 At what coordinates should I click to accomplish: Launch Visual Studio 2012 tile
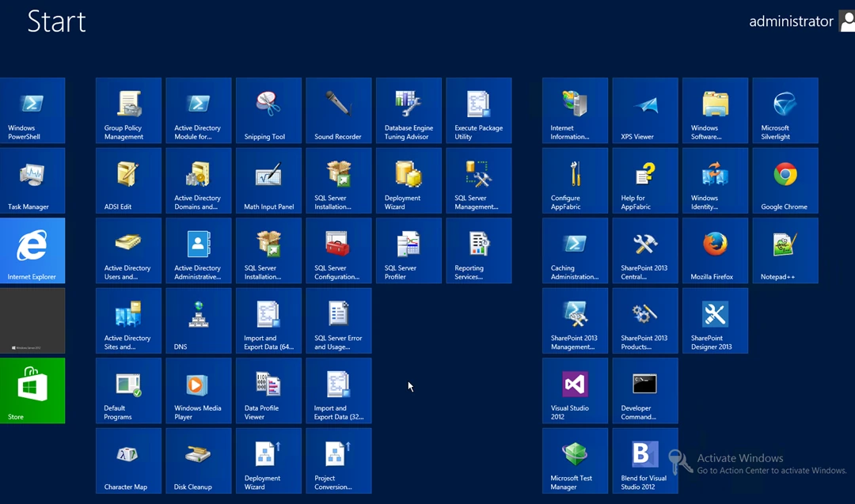point(576,391)
